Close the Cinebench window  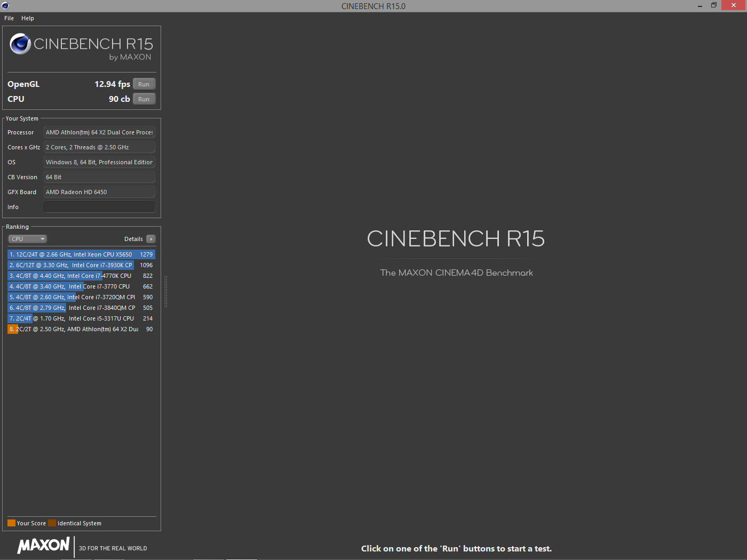click(x=734, y=5)
